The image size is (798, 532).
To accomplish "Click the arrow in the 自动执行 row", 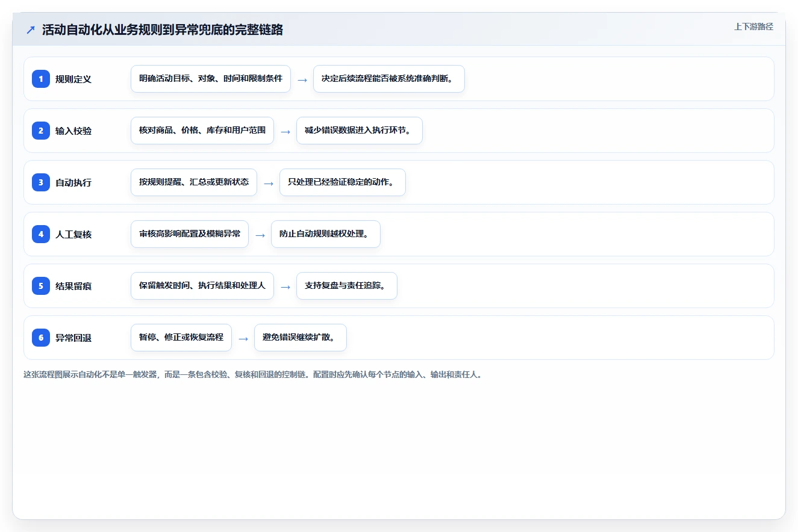I will [269, 183].
